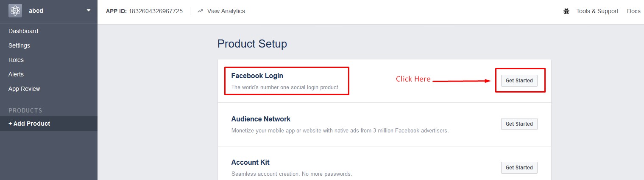Click the Facebook Login product title
Screen dimensions: 644x180
pos(257,76)
